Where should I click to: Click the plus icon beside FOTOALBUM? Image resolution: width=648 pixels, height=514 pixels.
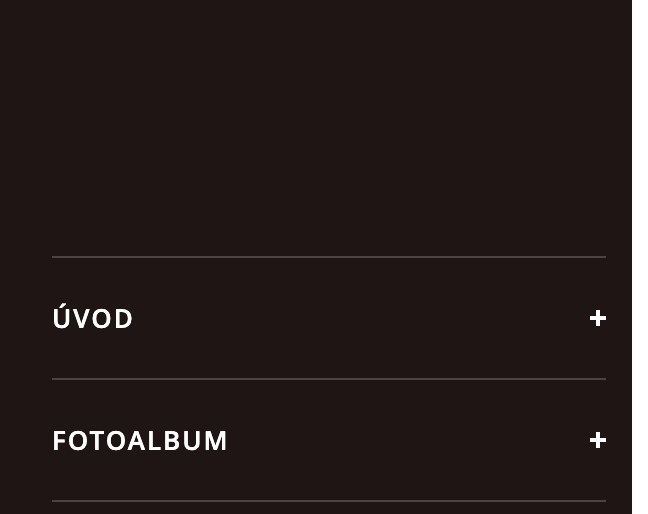tap(598, 440)
